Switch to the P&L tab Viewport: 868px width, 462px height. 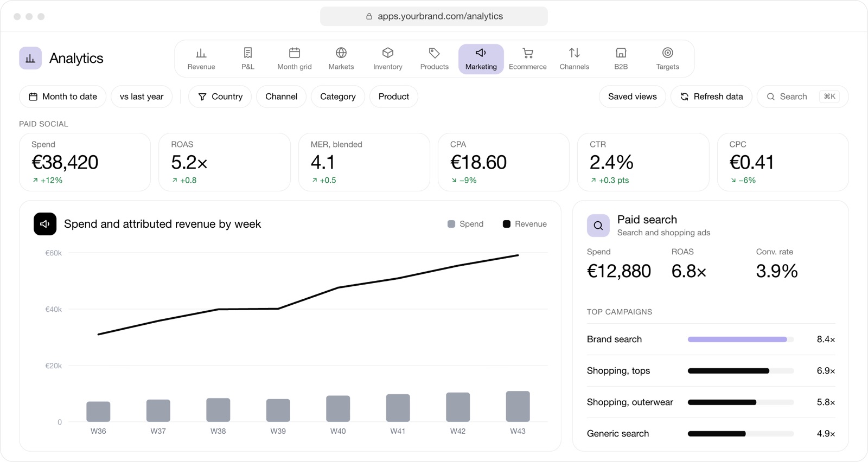click(x=248, y=59)
